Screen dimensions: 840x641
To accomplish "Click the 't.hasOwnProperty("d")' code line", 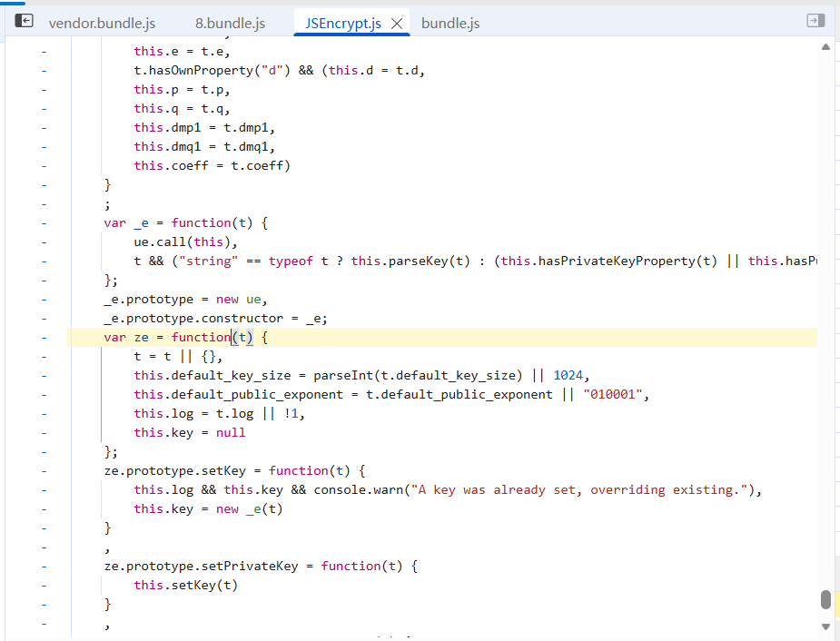I will point(279,71).
